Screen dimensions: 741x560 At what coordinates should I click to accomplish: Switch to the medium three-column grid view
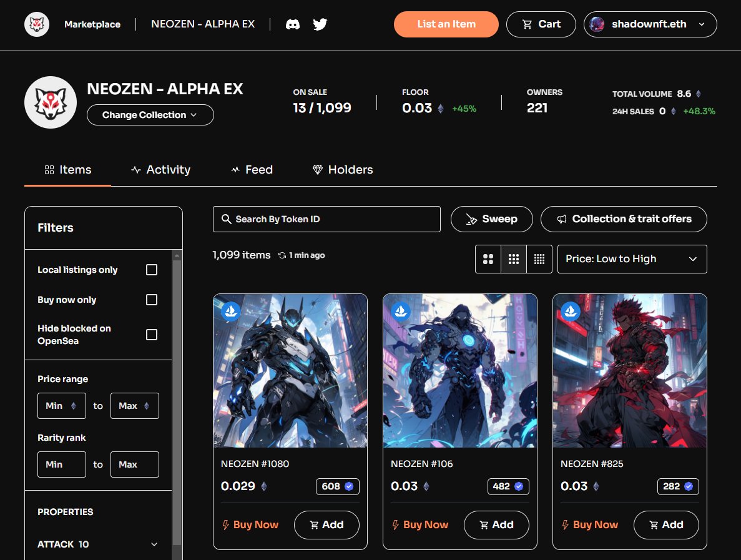tap(514, 259)
